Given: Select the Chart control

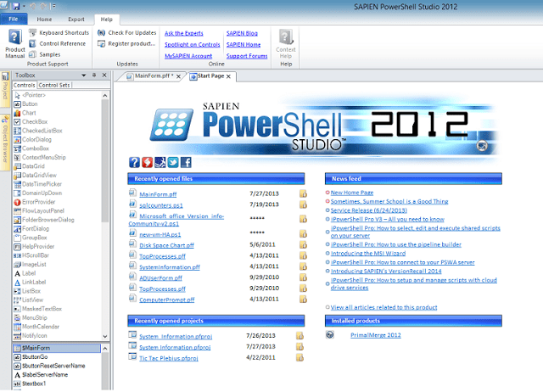Looking at the screenshot, I should point(25,113).
